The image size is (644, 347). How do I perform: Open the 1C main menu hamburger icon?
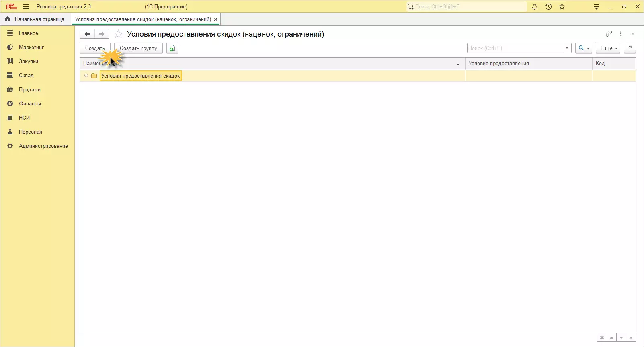coord(26,7)
